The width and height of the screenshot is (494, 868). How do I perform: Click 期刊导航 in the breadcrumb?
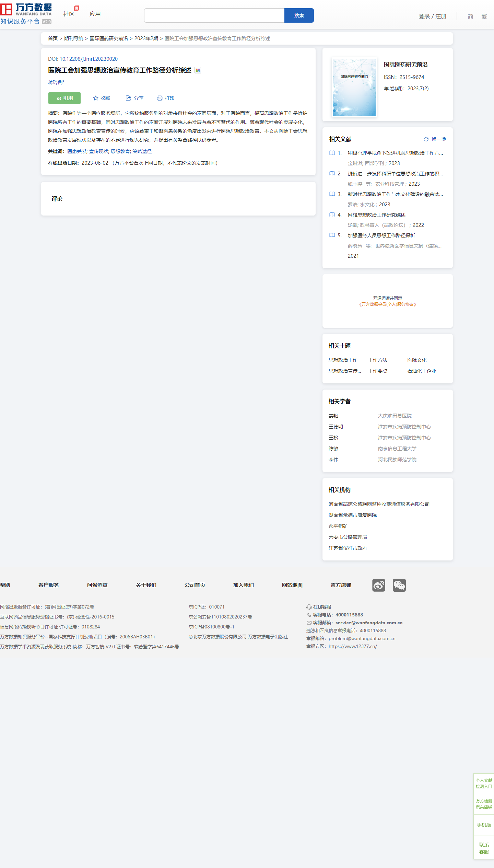pos(74,38)
